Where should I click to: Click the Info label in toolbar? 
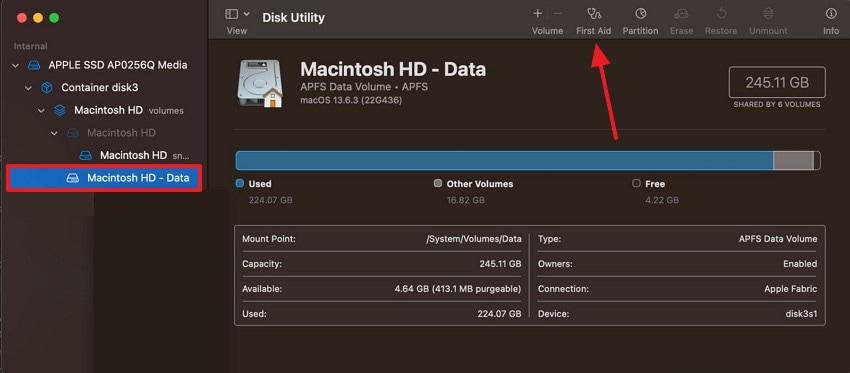pyautogui.click(x=831, y=31)
